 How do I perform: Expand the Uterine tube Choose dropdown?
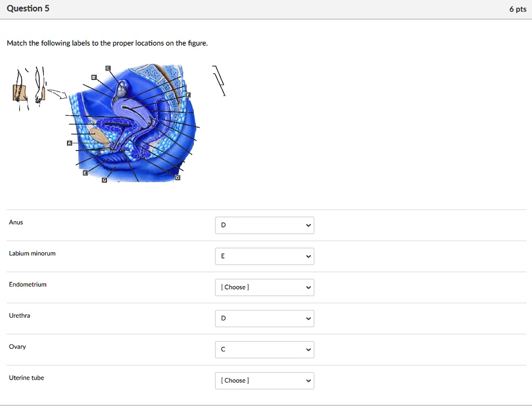264,381
